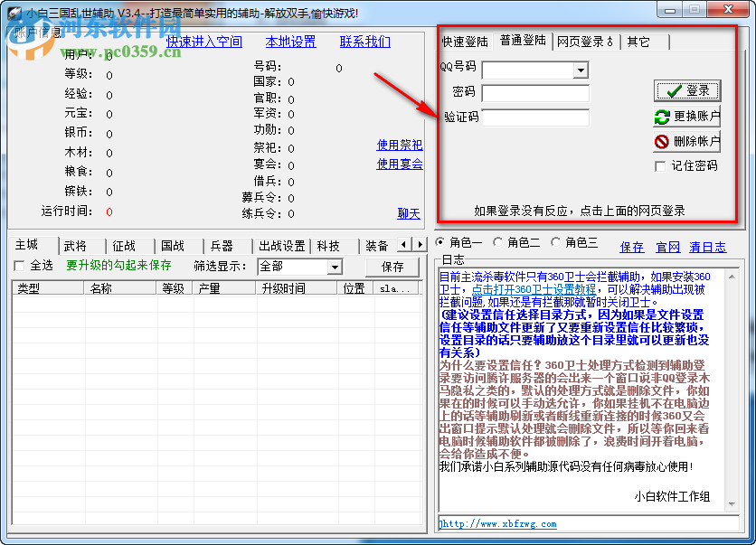Image resolution: width=756 pixels, height=545 pixels.
Task: Click the 联系我们 link
Action: point(365,42)
